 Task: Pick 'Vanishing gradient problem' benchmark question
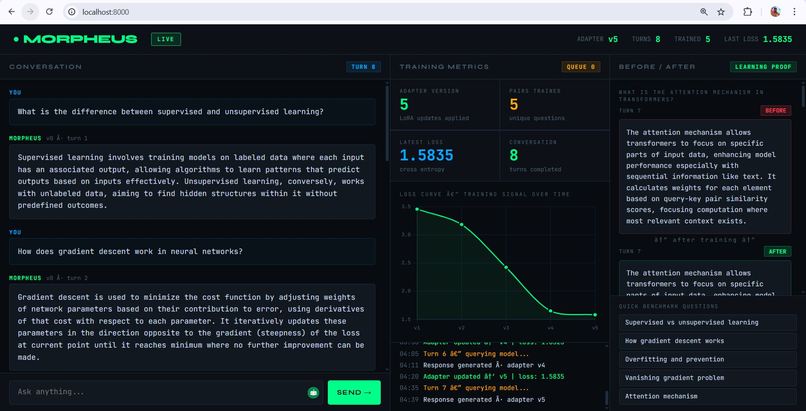coord(707,378)
